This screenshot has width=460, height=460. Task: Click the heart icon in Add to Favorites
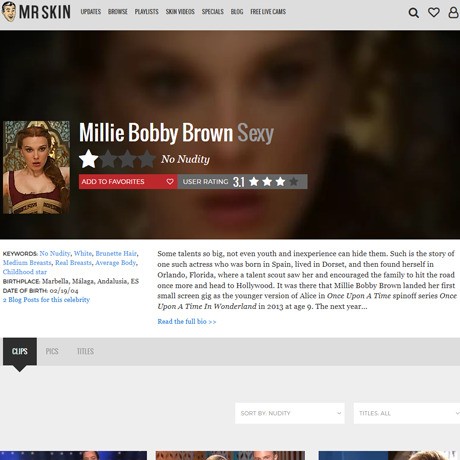pos(170,181)
